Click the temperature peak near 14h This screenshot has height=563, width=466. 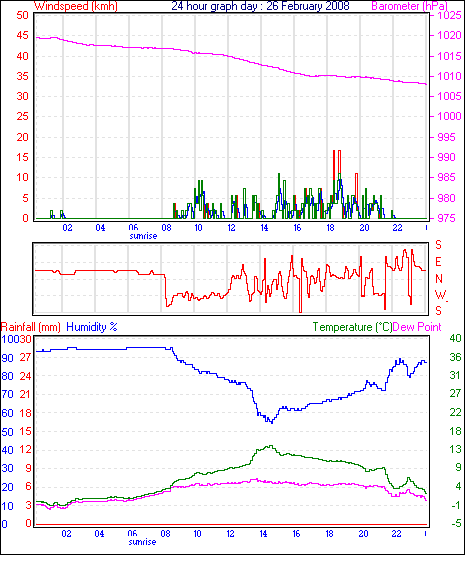coord(270,447)
